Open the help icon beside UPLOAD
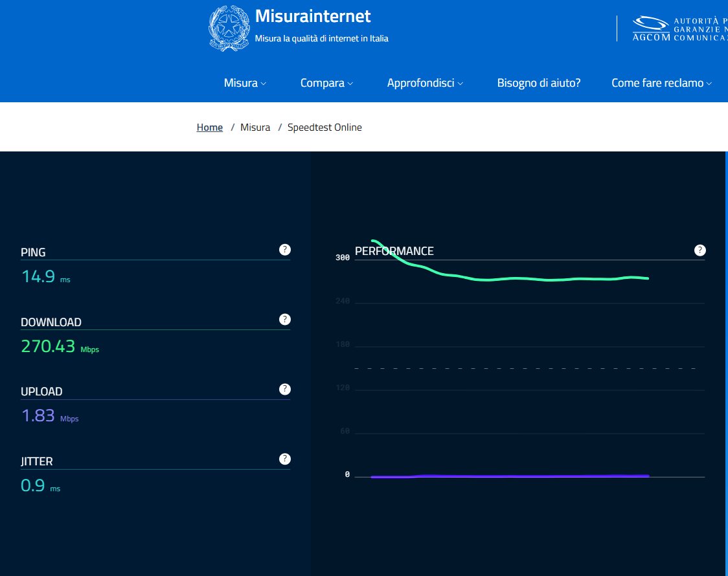Screen dimensions: 728x576 284,389
